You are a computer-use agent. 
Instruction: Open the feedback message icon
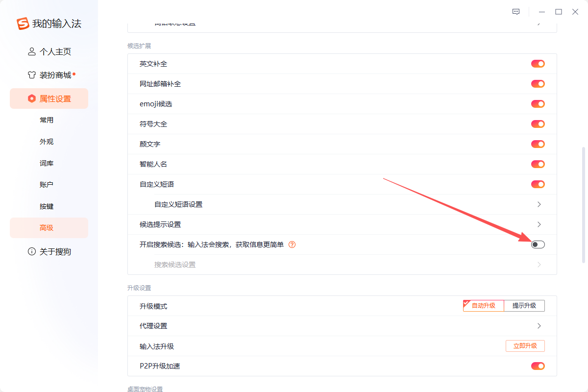516,12
